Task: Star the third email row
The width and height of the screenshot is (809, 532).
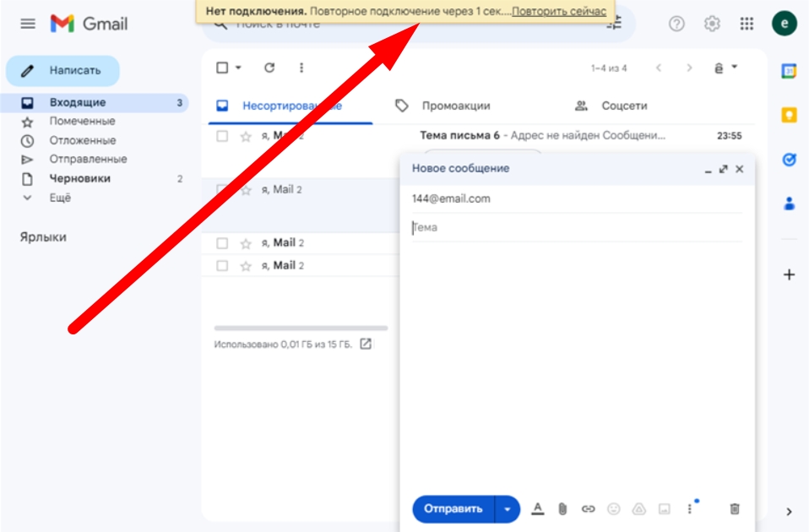Action: tap(246, 243)
